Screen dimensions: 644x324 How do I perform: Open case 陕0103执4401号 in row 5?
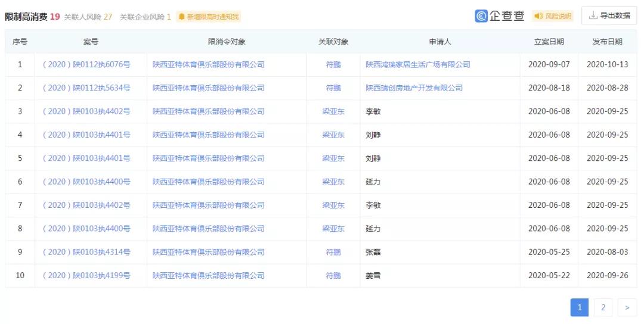pyautogui.click(x=86, y=158)
